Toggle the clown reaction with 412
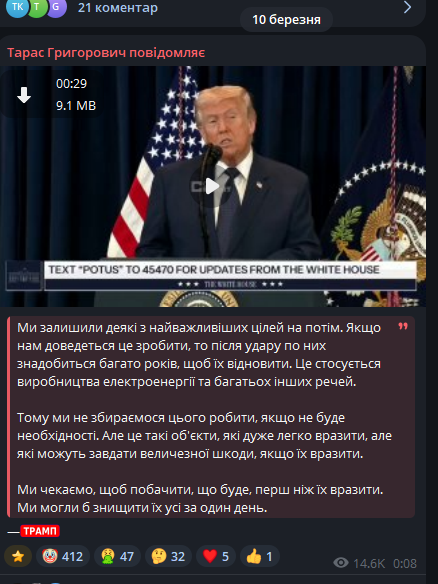The image size is (438, 584). (63, 556)
